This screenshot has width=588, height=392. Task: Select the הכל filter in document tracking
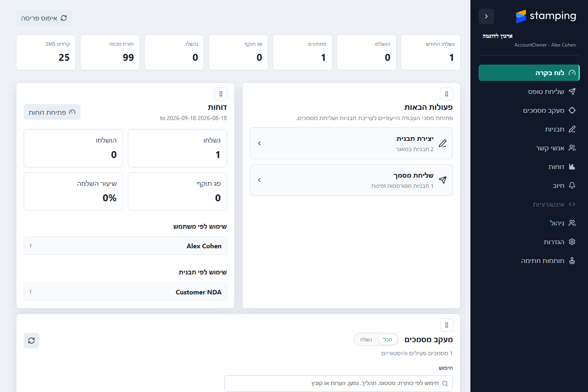pyautogui.click(x=388, y=339)
